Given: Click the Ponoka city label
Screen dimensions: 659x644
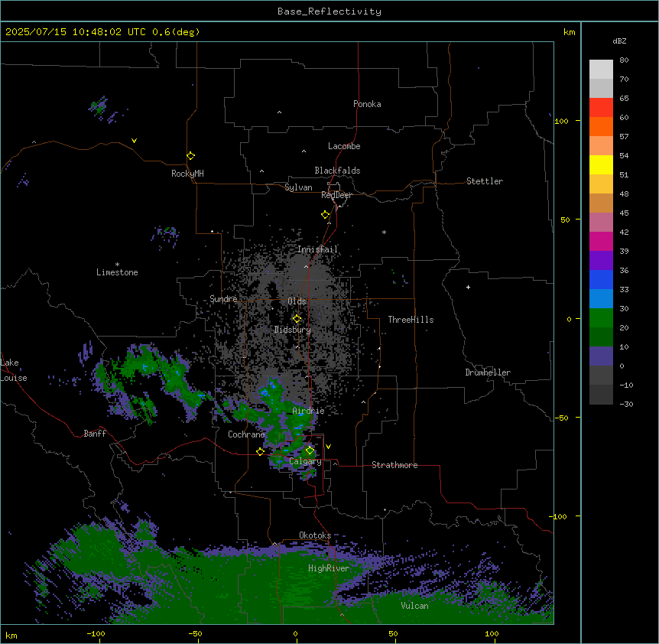Looking at the screenshot, I should pyautogui.click(x=367, y=104).
